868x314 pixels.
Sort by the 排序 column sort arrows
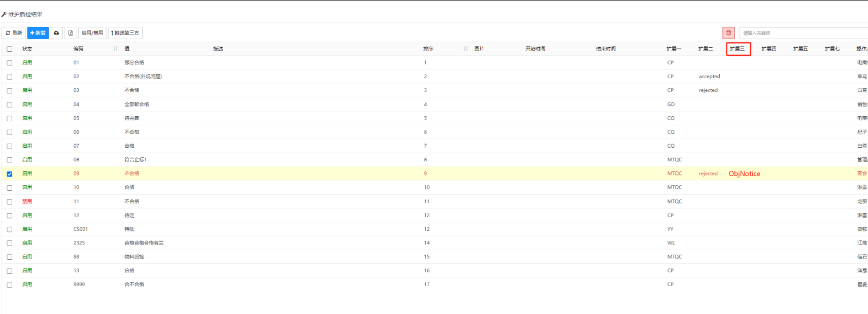pos(465,49)
